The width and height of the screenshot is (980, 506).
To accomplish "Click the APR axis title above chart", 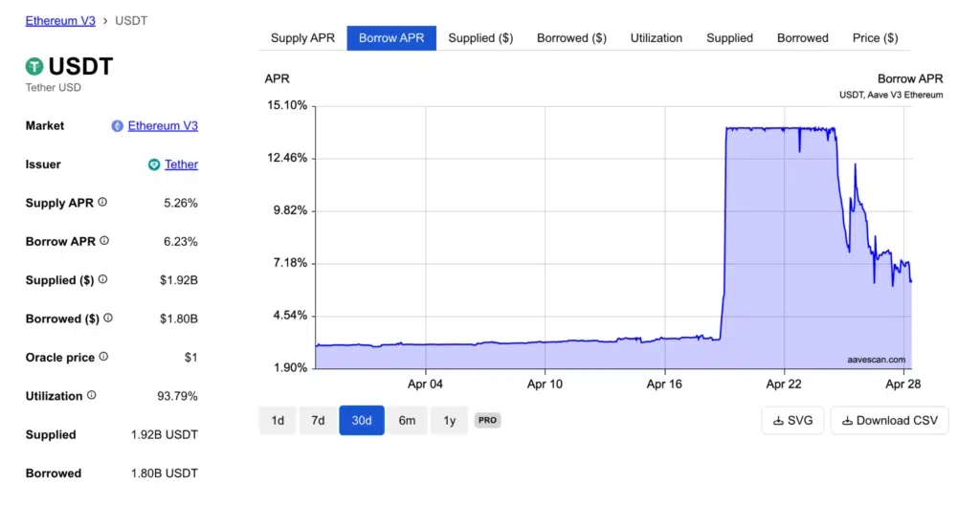I will tap(277, 78).
